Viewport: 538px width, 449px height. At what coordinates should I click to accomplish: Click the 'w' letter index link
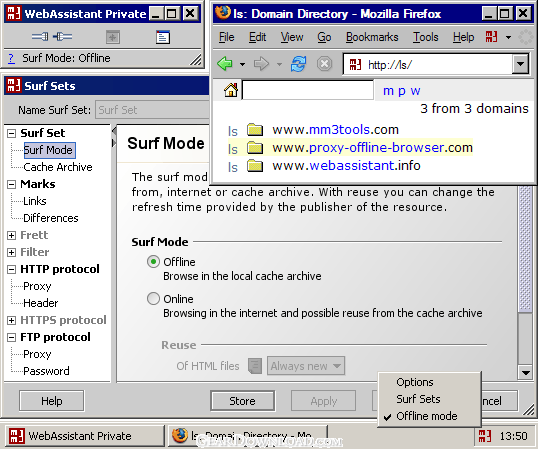(x=415, y=91)
